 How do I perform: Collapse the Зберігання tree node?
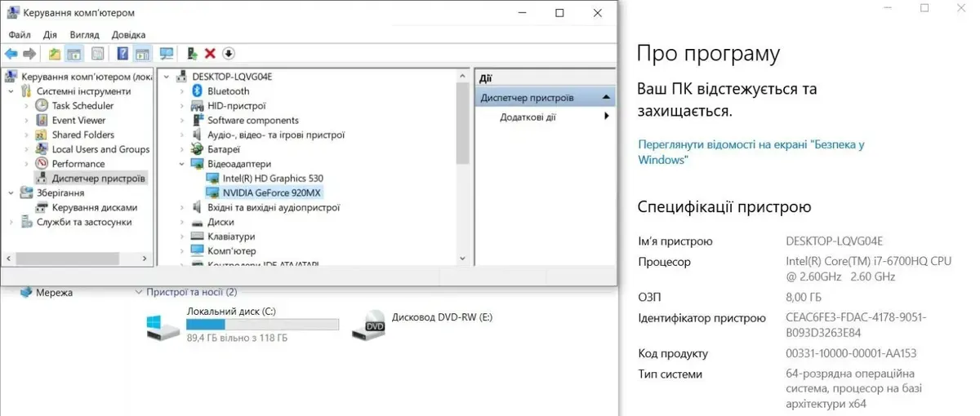(x=11, y=193)
